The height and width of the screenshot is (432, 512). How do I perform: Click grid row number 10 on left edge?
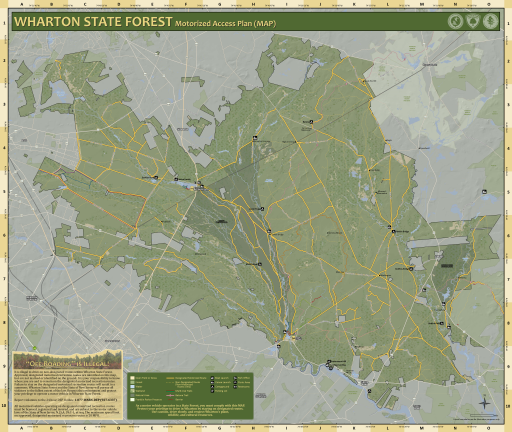(x=4, y=406)
